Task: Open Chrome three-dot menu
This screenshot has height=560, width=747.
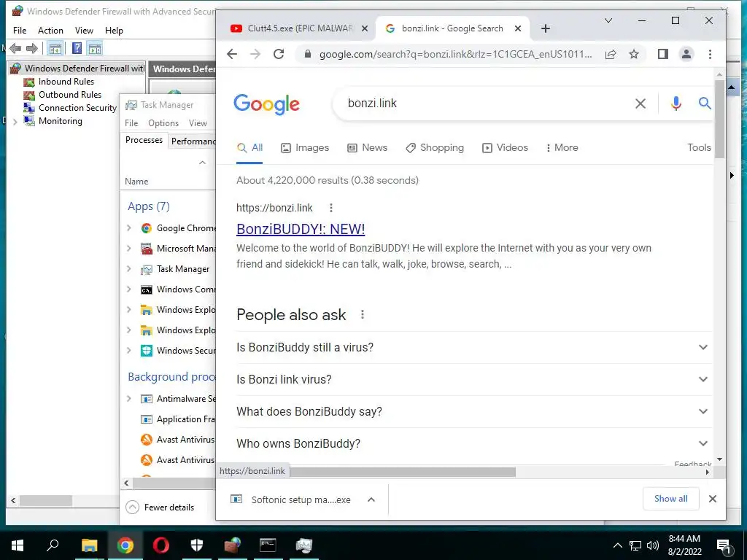Action: (x=710, y=54)
